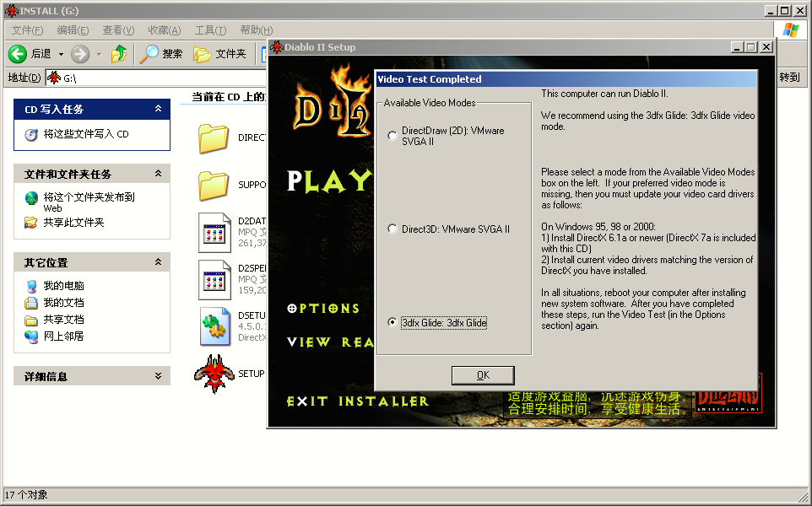Screen dimensions: 812x506
Task: Click 将这个文件夹发布到 Web link
Action: (89, 202)
